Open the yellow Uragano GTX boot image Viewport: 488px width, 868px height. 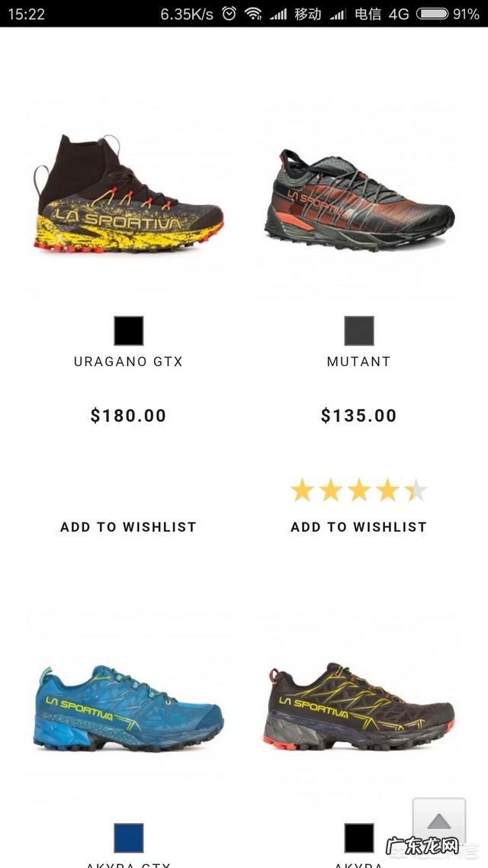point(128,194)
